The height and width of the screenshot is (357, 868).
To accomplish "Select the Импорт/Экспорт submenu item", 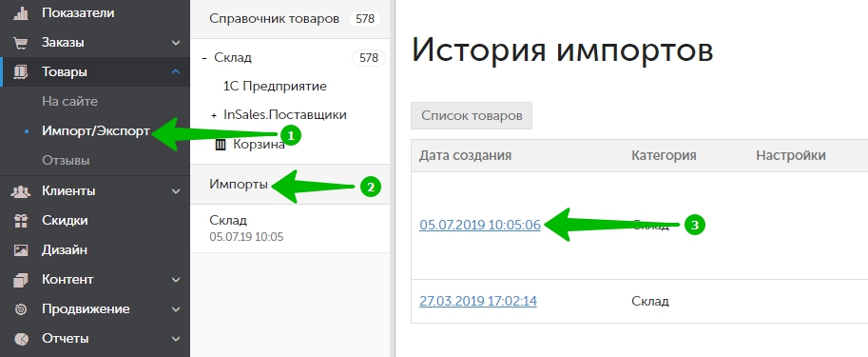I will 96,131.
